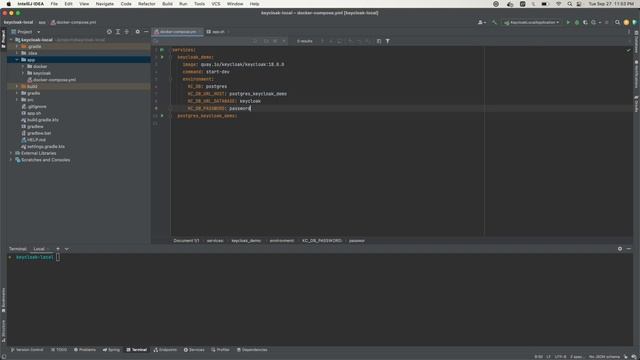The width and height of the screenshot is (640, 360).
Task: Expand the build folder
Action: point(17,87)
